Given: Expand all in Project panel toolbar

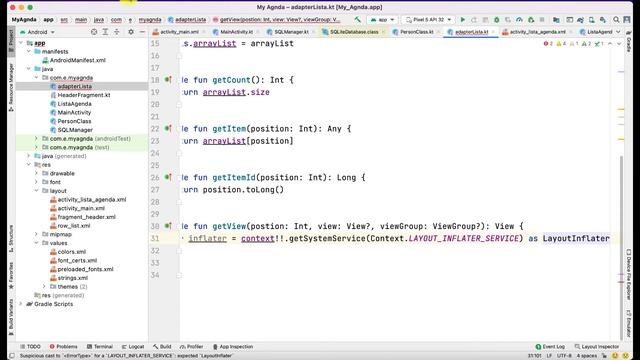Looking at the screenshot, I should 105,32.
